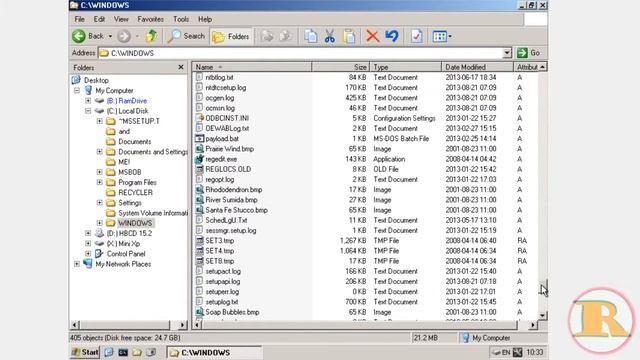Select the SchedLgU.Txt file
The width and height of the screenshot is (640, 360).
point(226,220)
